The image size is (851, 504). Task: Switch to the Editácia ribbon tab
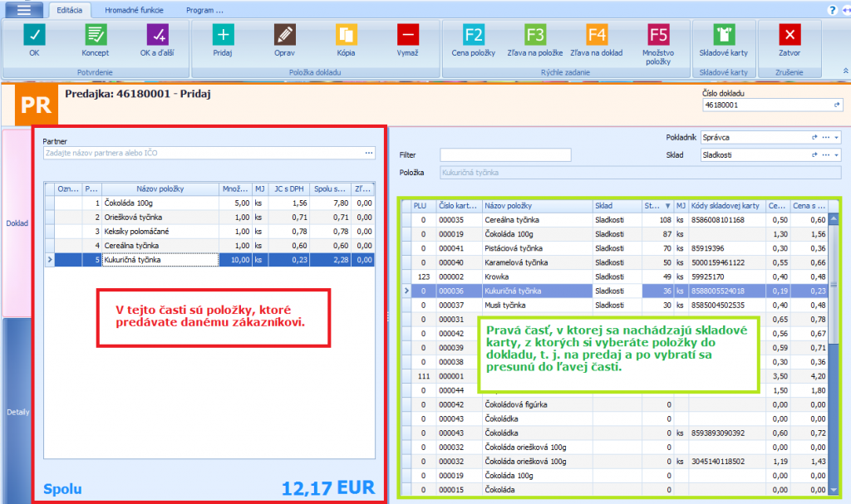(70, 10)
